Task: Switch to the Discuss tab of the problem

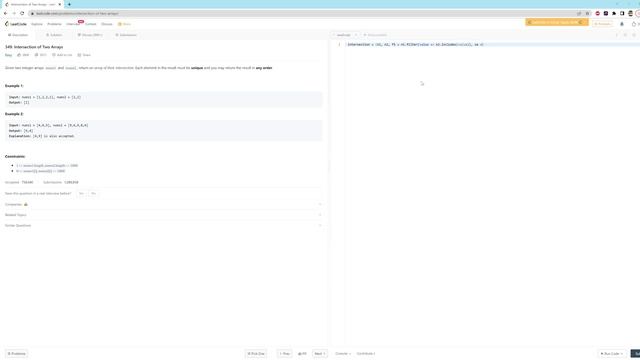Action: [90, 35]
